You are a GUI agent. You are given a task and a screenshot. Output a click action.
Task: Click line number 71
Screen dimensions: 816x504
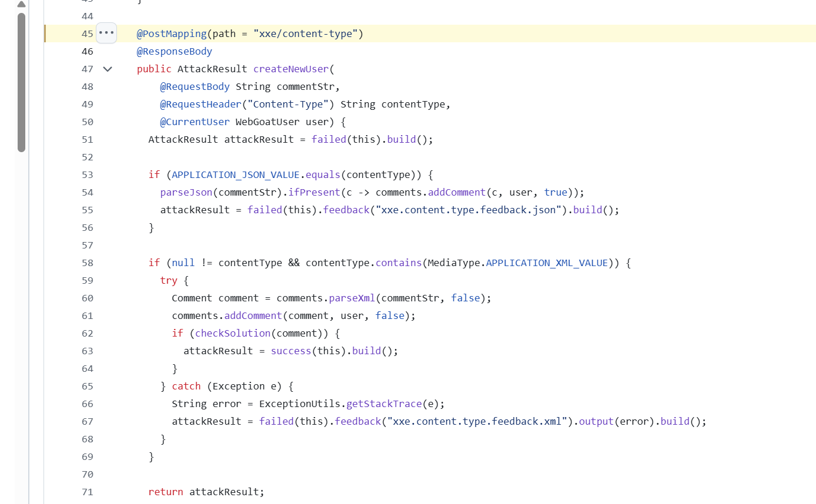(x=87, y=492)
